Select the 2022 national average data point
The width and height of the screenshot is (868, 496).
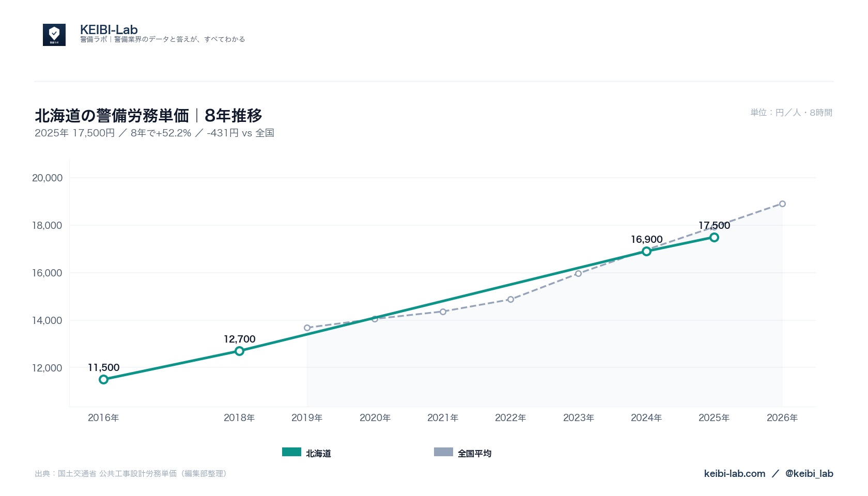pos(510,299)
